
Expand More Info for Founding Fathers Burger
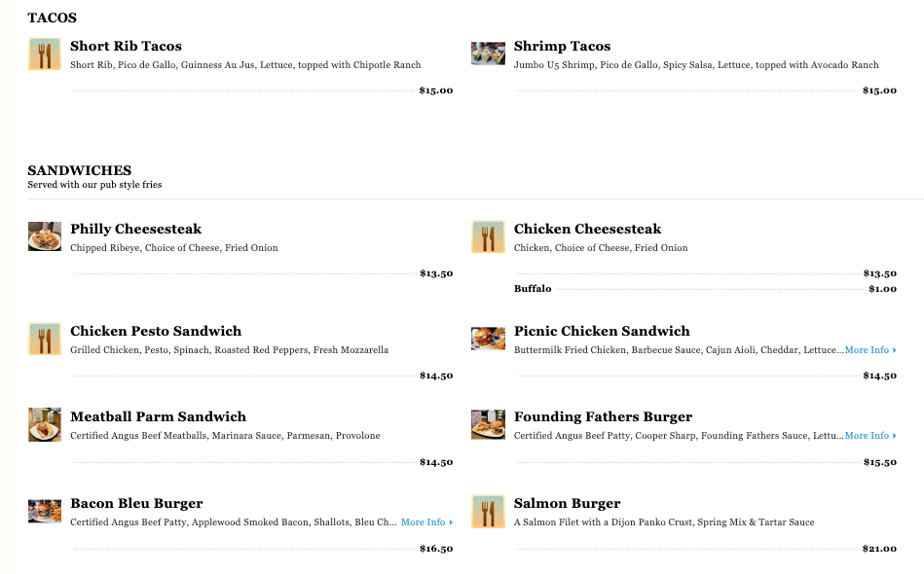click(x=869, y=436)
